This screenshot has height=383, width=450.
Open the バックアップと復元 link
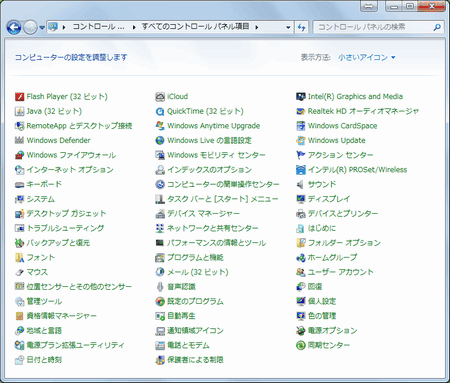tap(58, 243)
